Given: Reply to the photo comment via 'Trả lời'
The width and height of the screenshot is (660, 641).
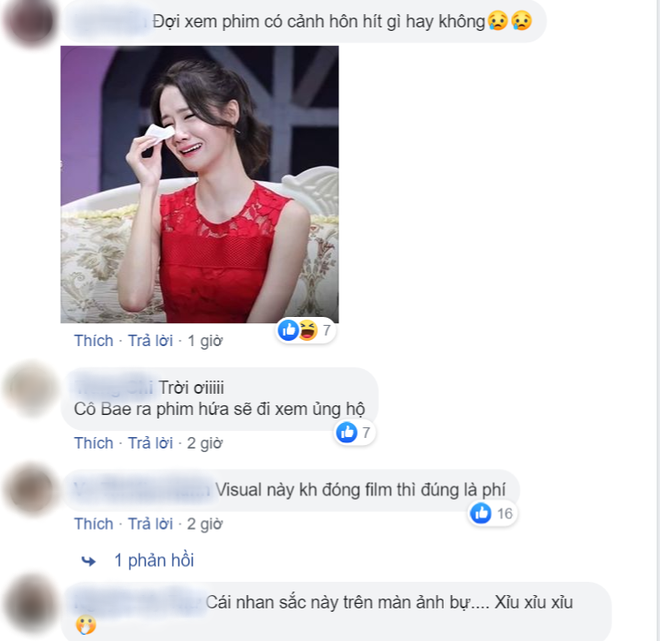Looking at the screenshot, I should coord(150,340).
